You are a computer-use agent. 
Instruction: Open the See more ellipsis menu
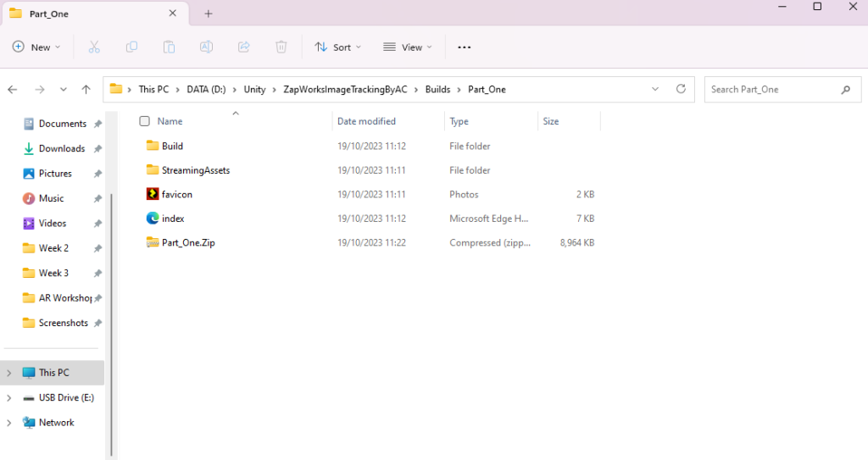click(x=464, y=47)
